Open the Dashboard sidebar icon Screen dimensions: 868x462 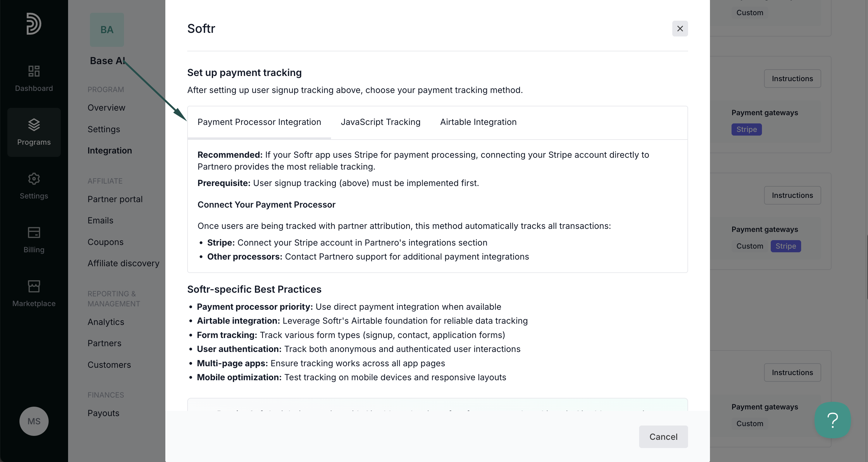34,71
